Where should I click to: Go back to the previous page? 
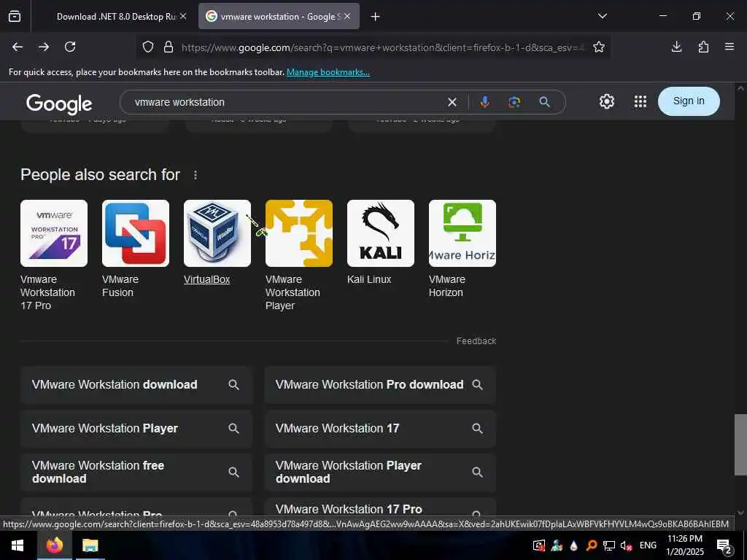(18, 47)
